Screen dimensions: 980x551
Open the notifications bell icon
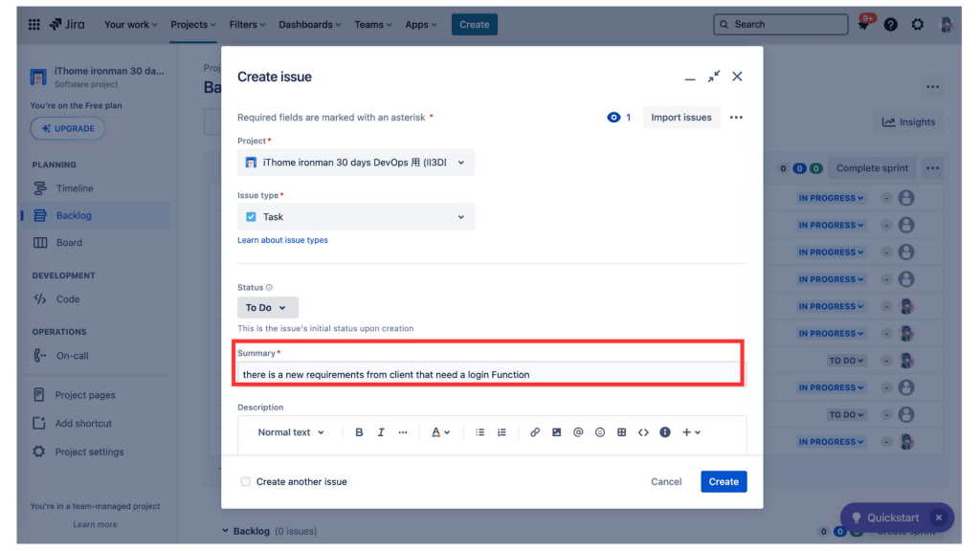pos(864,24)
